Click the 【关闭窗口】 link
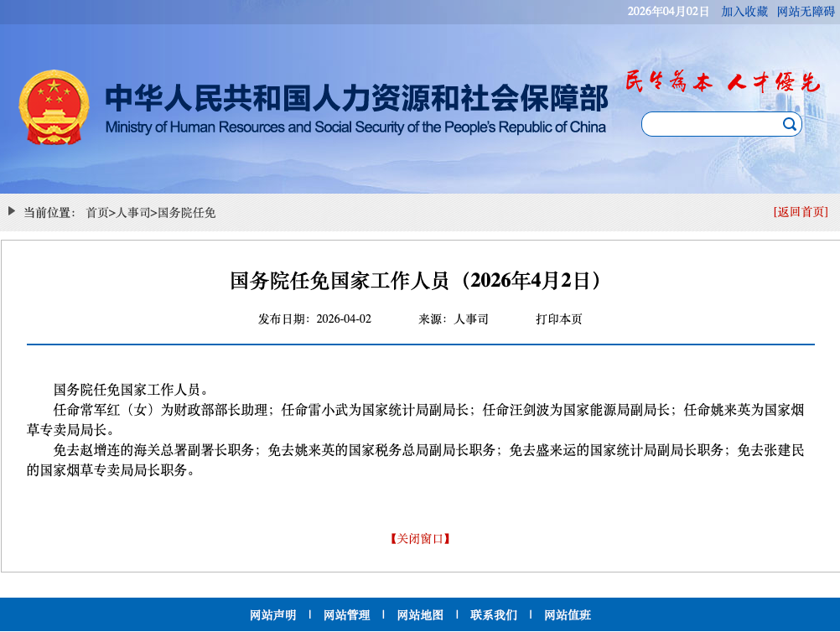840x632 pixels. pyautogui.click(x=420, y=539)
